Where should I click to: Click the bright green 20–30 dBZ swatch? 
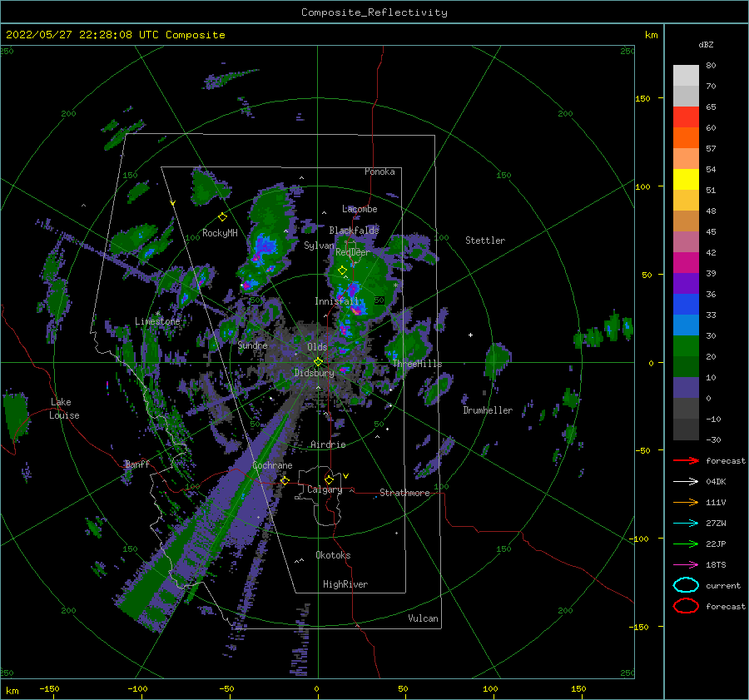click(x=686, y=346)
